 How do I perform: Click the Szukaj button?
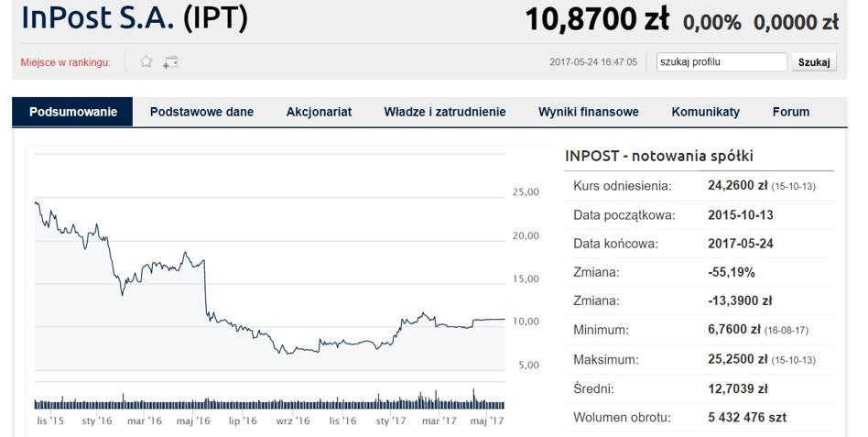[814, 62]
